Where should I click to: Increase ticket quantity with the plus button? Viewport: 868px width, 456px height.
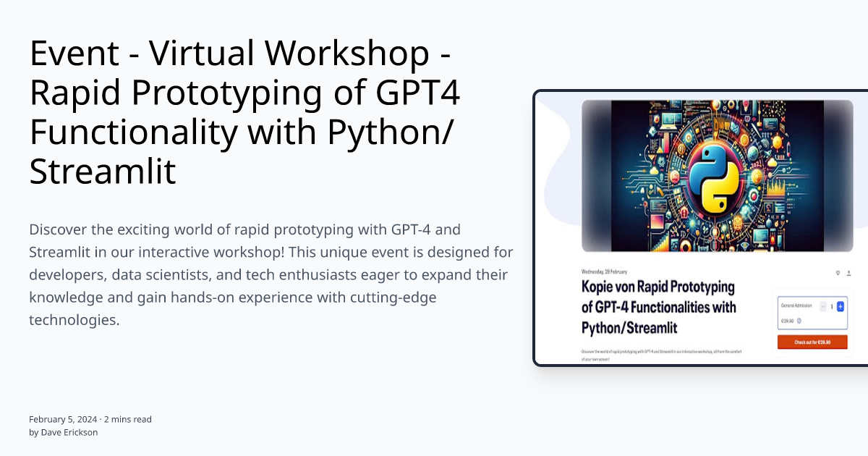(x=841, y=306)
